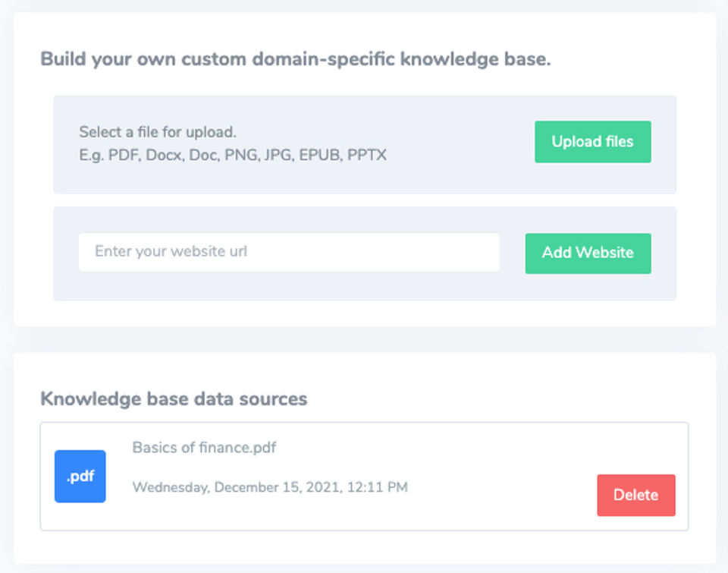
Task: Click the 'Knowledge base data sources' heading
Action: (x=174, y=398)
